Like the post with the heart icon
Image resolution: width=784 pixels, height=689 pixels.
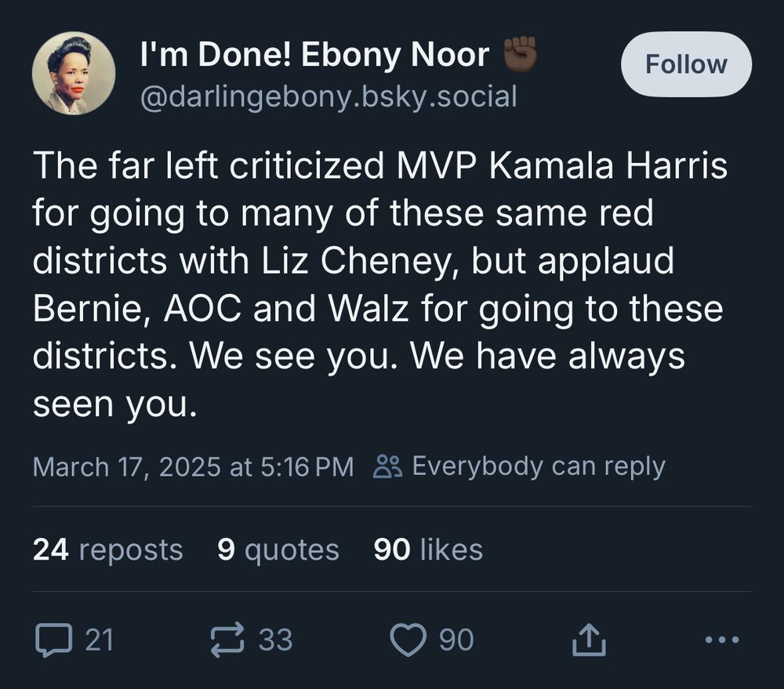[x=408, y=640]
